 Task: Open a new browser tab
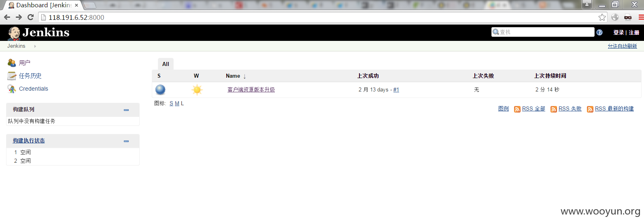(89, 5)
